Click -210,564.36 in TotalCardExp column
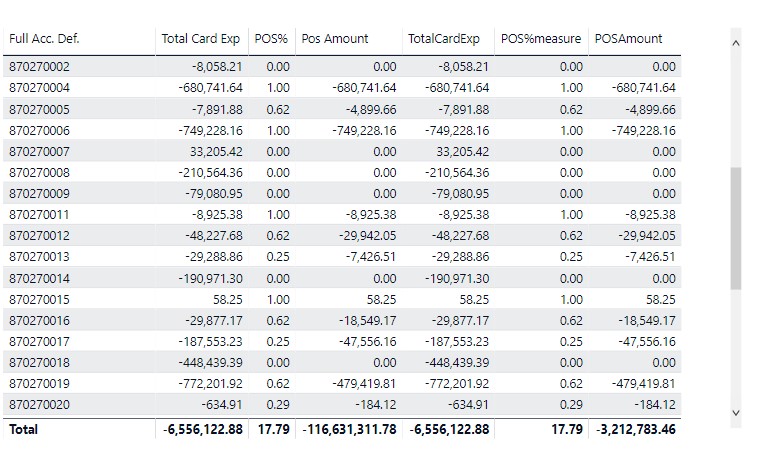 457,172
